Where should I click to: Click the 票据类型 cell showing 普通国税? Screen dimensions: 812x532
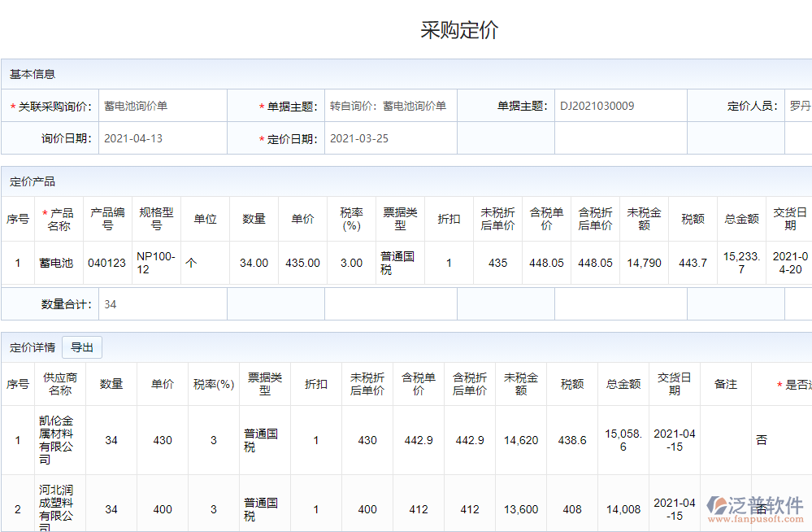pos(397,262)
